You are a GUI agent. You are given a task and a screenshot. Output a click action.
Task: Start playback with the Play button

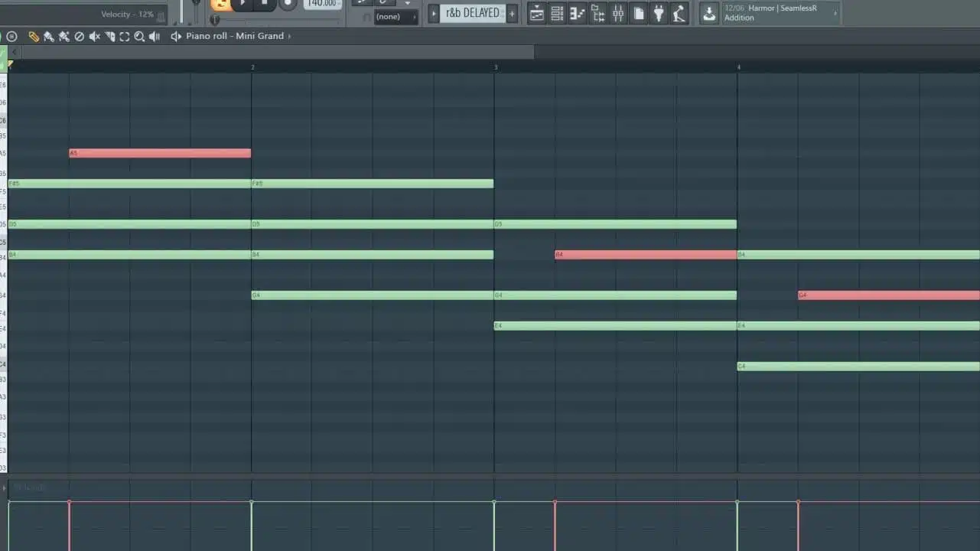pos(243,4)
